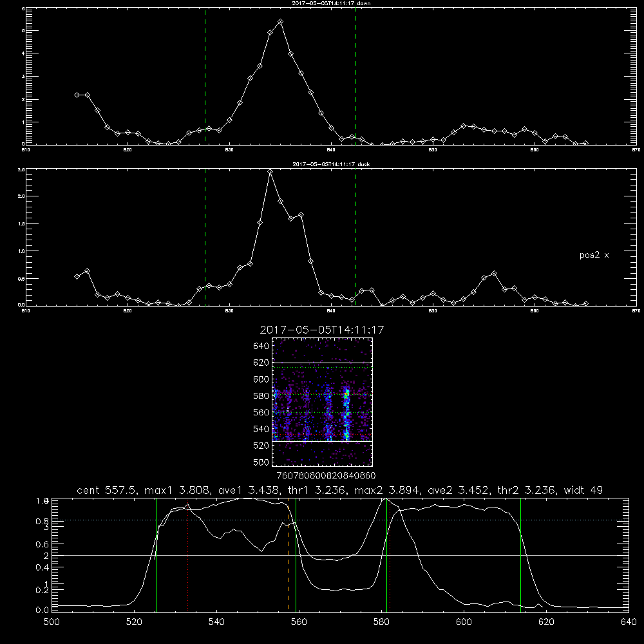Click the 'pos2 x' label
The height and width of the screenshot is (644, 644).
[594, 255]
